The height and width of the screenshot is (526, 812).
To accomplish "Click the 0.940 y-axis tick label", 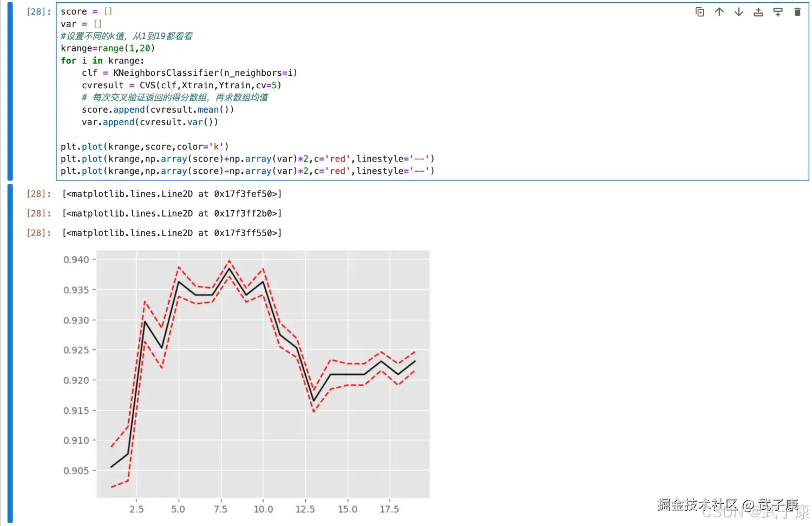I will (x=76, y=259).
